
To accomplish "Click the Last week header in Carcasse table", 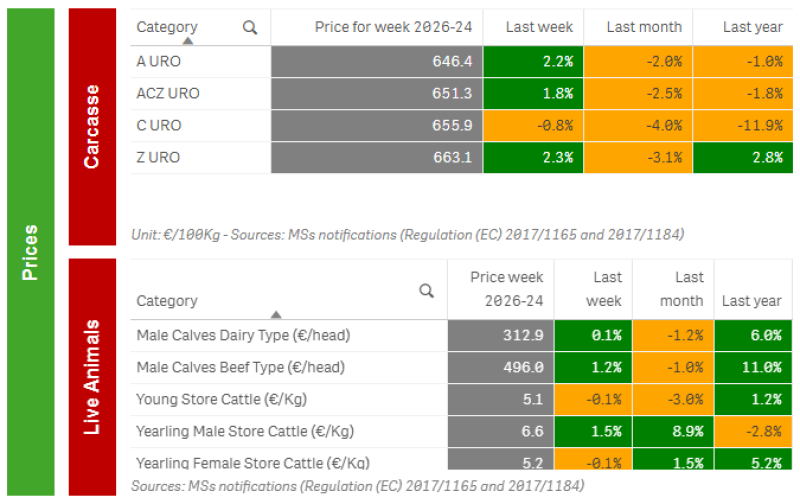I will tap(539, 27).
